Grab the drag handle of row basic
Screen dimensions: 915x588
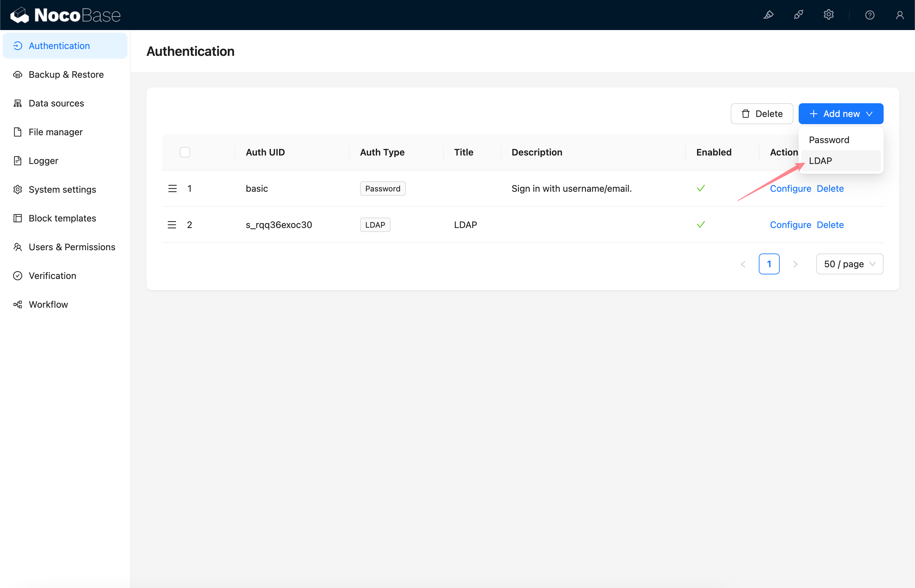point(172,188)
